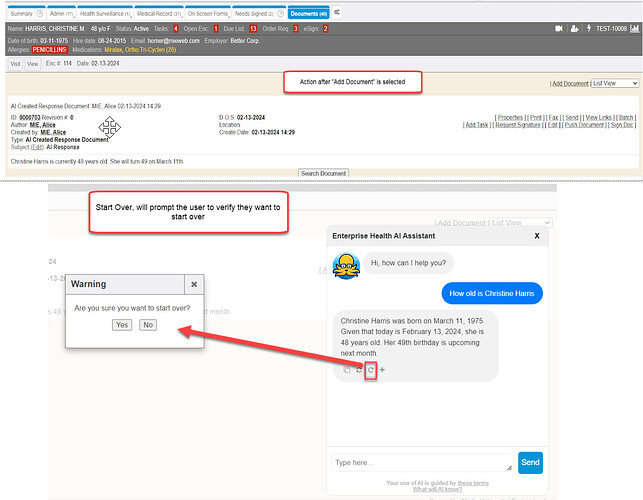Close the Warning dialog with X
Image resolution: width=643 pixels, height=500 pixels.
coord(194,284)
